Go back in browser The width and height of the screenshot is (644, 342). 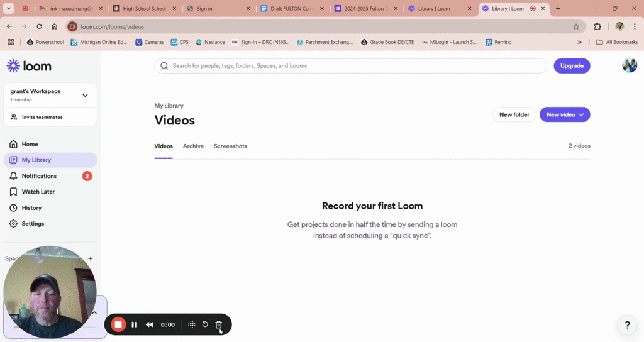point(9,26)
